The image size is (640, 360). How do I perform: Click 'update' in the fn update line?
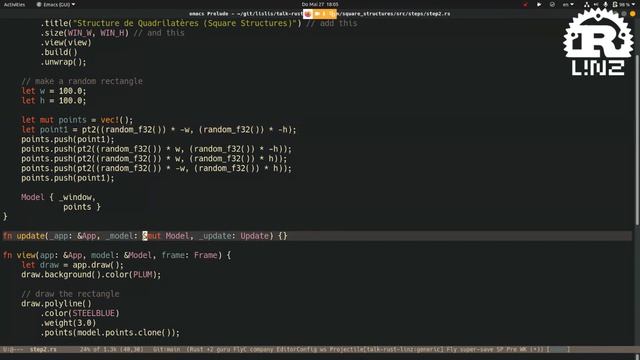(x=31, y=236)
